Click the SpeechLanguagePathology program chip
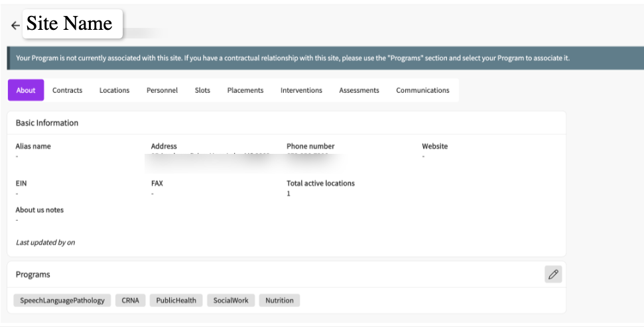Image resolution: width=644 pixels, height=327 pixels. (62, 300)
